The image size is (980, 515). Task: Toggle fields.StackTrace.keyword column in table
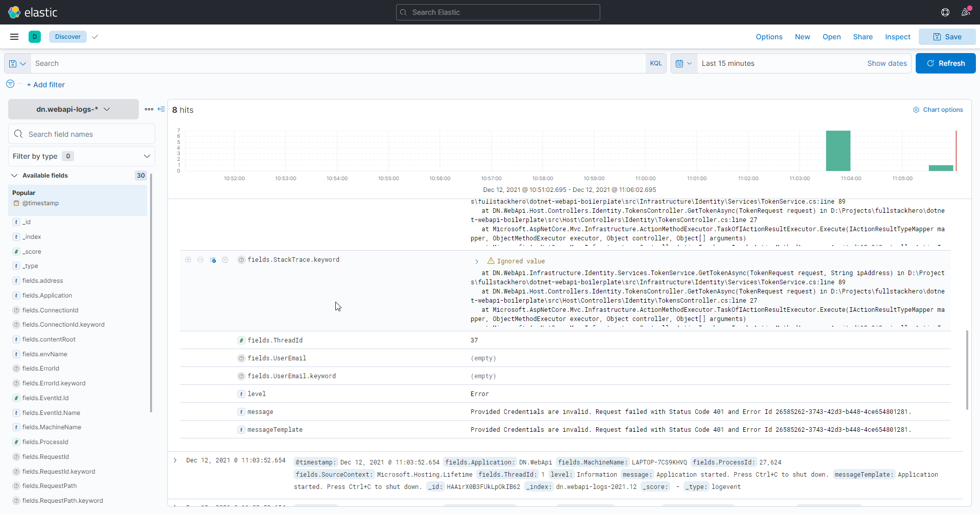[213, 260]
